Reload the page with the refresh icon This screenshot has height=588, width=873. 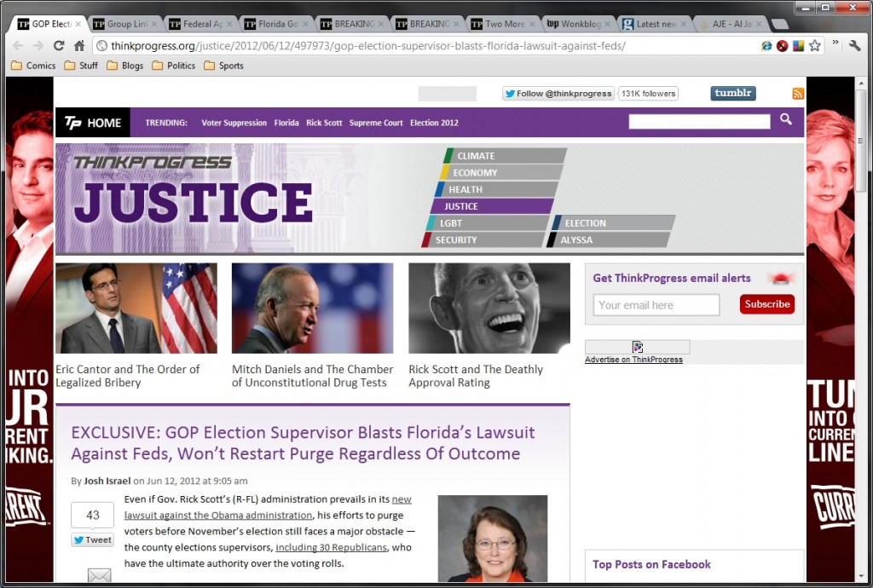click(x=59, y=46)
